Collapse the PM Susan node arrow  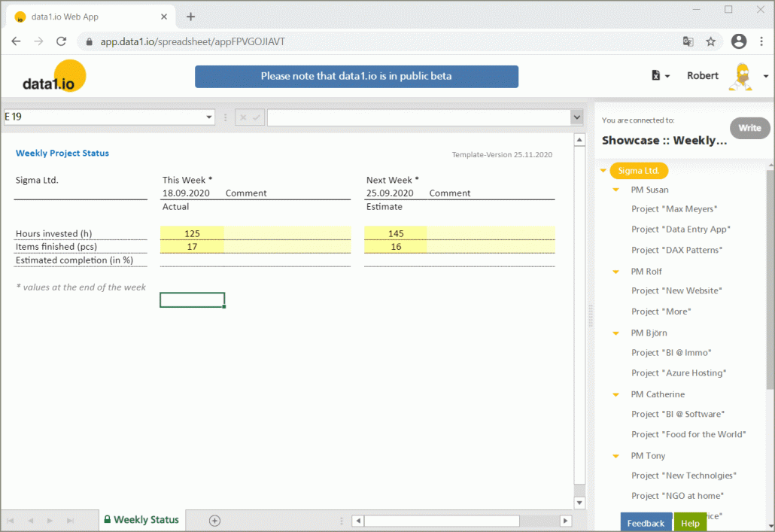click(615, 190)
